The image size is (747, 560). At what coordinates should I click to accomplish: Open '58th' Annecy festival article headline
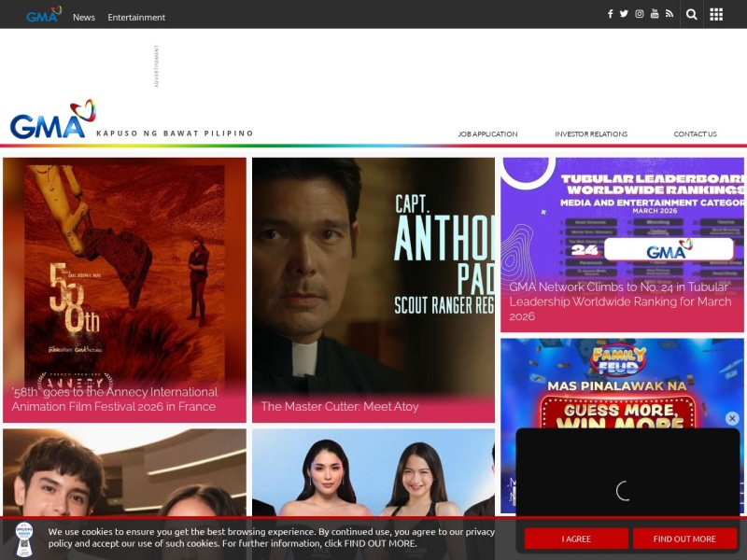(x=114, y=399)
